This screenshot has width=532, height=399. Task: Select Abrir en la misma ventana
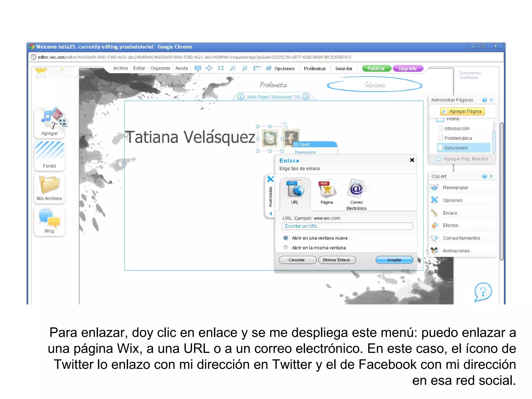(286, 248)
